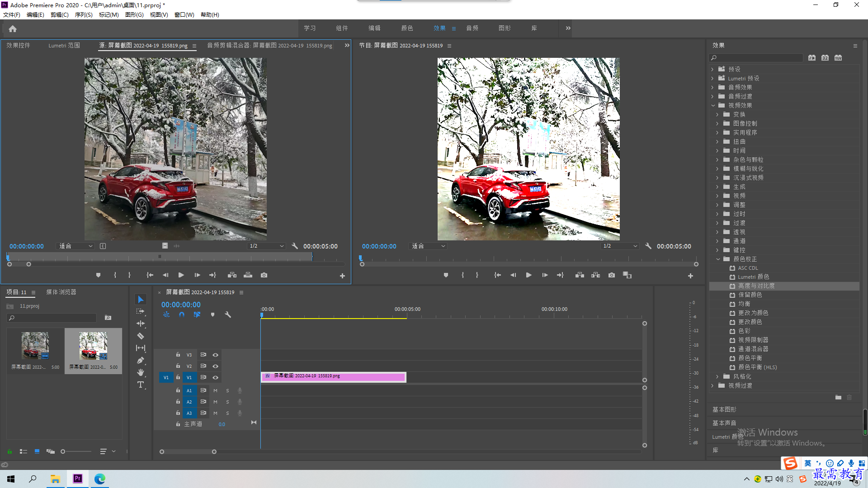Click Extract button in Program monitor
The width and height of the screenshot is (868, 488).
pos(596,275)
